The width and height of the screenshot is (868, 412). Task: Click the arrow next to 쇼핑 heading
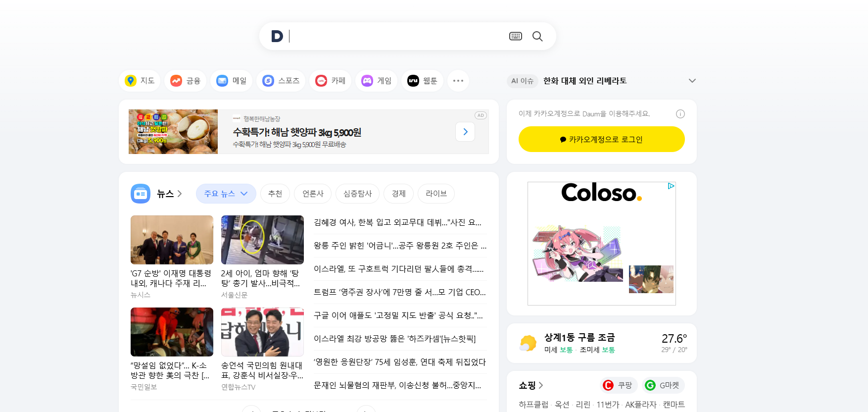pyautogui.click(x=541, y=385)
